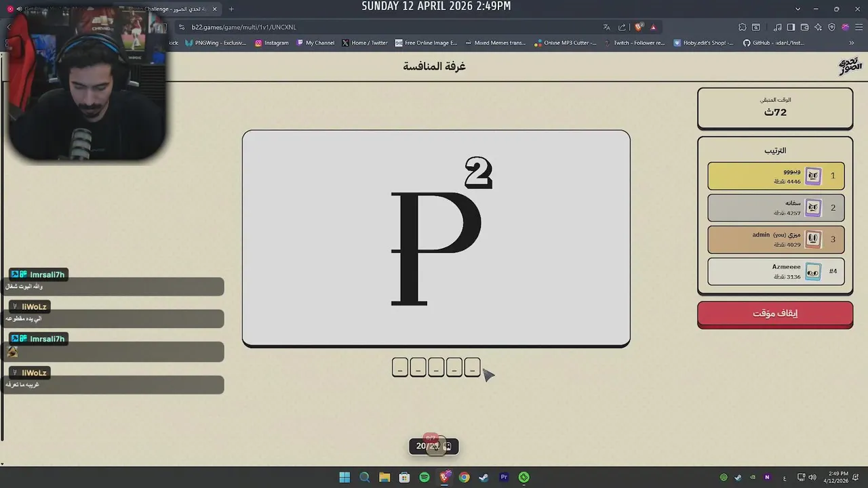The width and height of the screenshot is (868, 488).
Task: Click the P squared puzzle image
Action: click(436, 238)
